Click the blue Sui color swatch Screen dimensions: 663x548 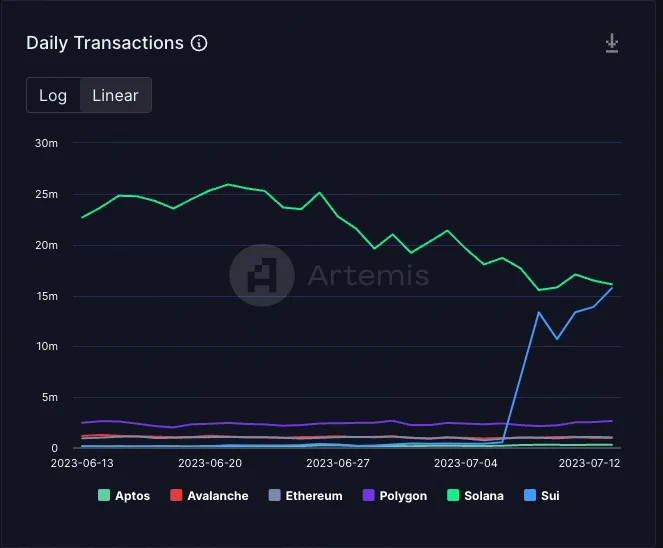(530, 495)
